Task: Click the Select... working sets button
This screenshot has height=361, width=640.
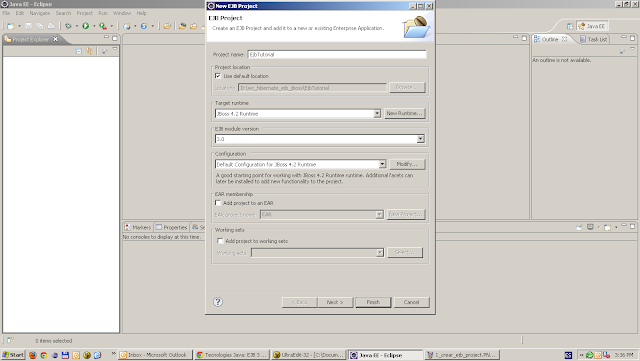Action: [x=405, y=252]
